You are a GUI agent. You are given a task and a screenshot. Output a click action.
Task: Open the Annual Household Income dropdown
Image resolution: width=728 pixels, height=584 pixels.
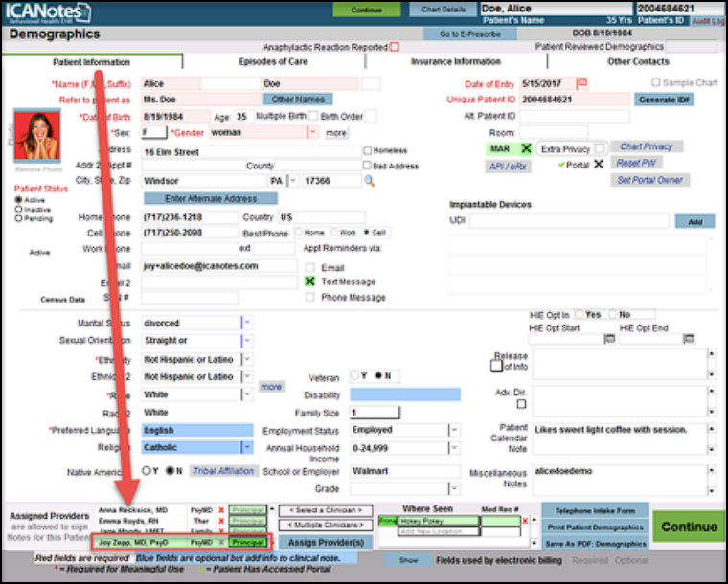(454, 448)
